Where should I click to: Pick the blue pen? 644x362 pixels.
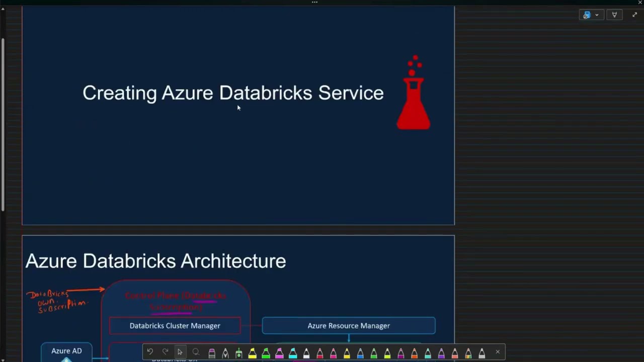click(360, 353)
